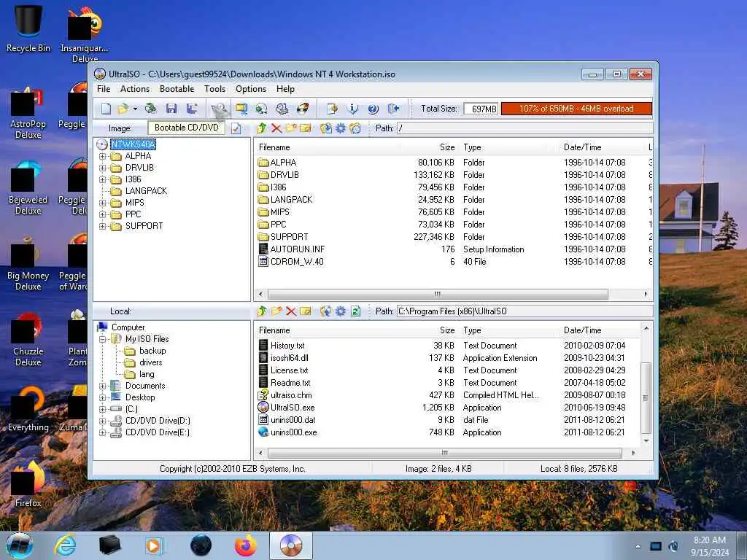747x560 pixels.
Task: Expand the Documents node in Local tree
Action: click(102, 386)
